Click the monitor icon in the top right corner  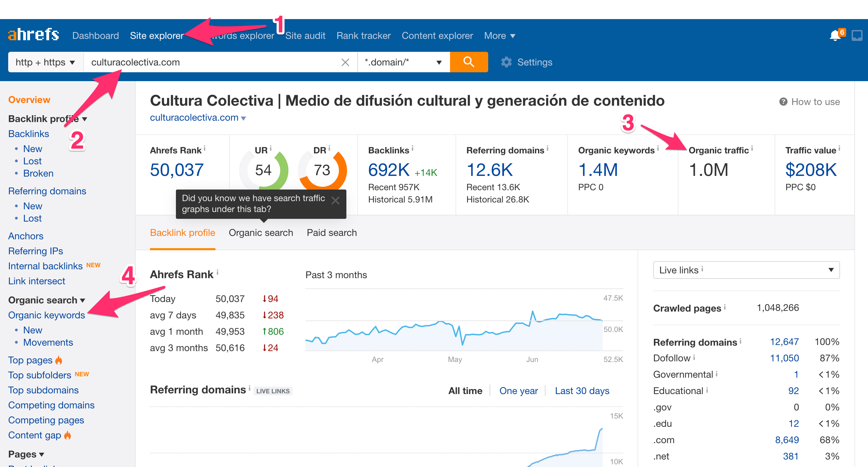tap(857, 35)
